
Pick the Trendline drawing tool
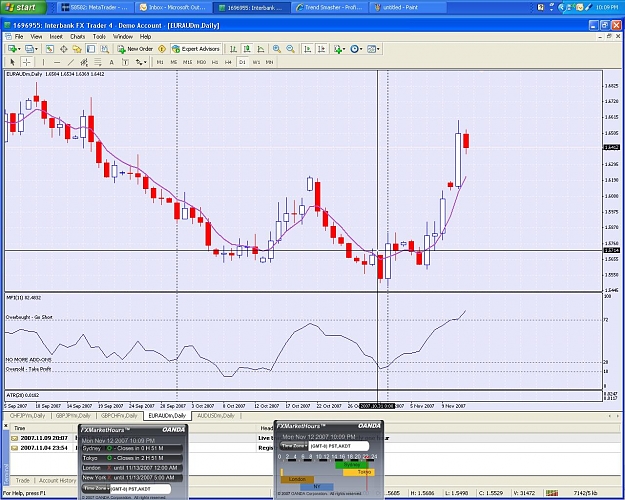(x=71, y=62)
